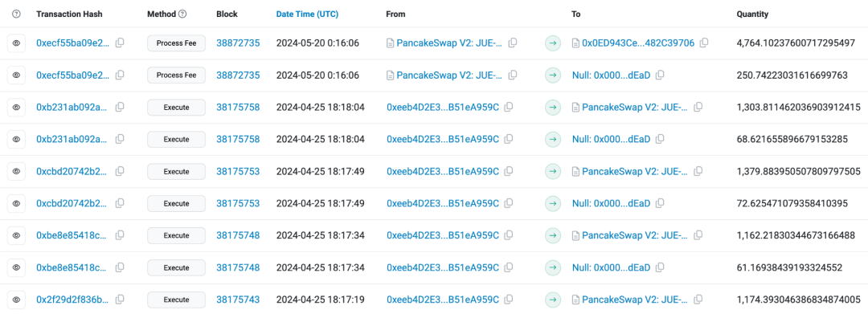Copy transaction hash in the 250.74 quantity row
868x314 pixels.
tap(120, 75)
